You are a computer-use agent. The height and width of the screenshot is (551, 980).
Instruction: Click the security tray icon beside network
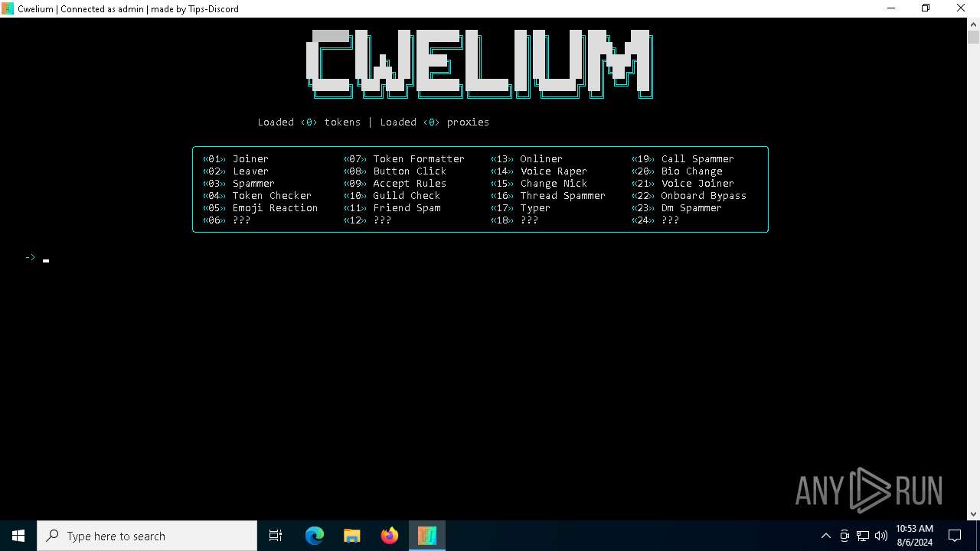pos(844,536)
